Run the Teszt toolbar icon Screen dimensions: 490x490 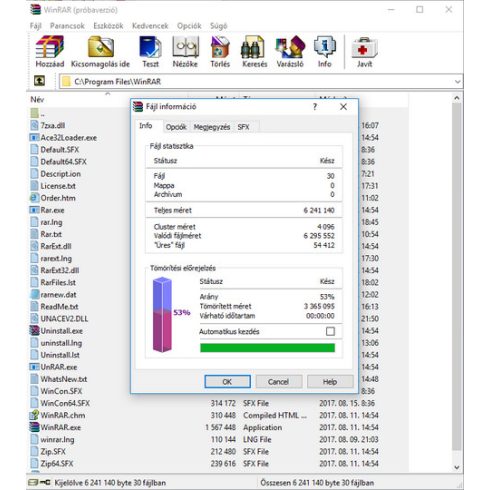click(x=150, y=47)
